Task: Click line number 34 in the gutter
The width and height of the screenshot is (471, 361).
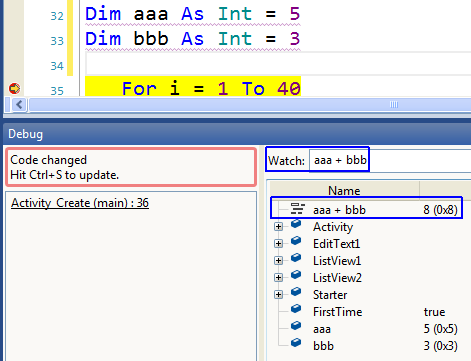Action: coord(57,66)
